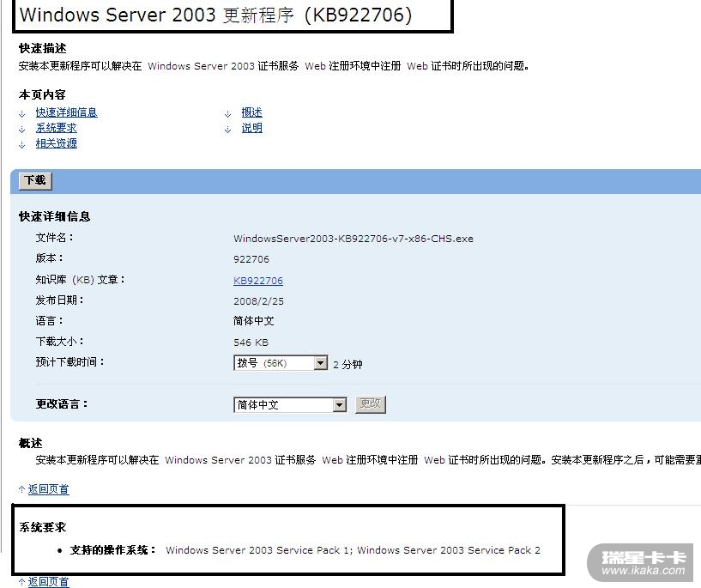Click up-arrow icon beside 返回页首 under 概述
Image resolution: width=701 pixels, height=588 pixels.
point(21,489)
